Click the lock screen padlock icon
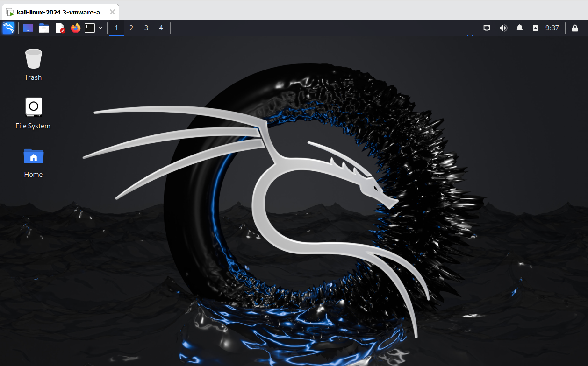 click(575, 28)
